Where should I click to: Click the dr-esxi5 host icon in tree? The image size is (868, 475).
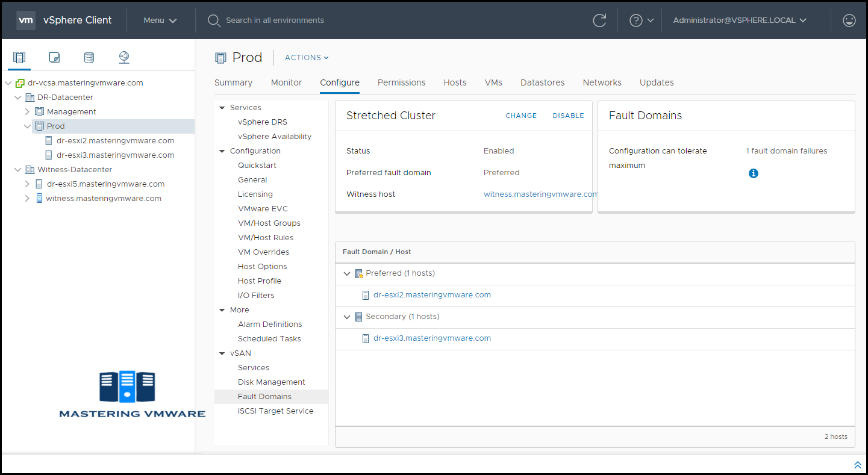[39, 184]
